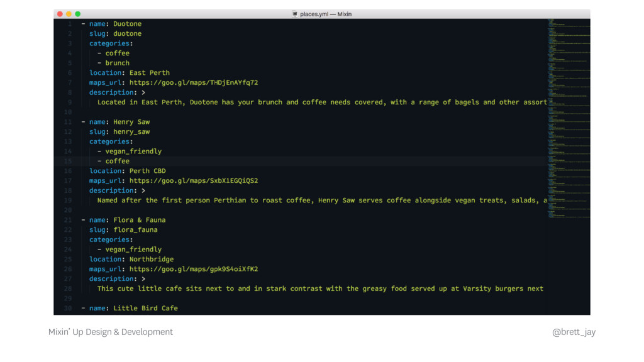
Task: Click the code minimap on the right
Action: 569,118
